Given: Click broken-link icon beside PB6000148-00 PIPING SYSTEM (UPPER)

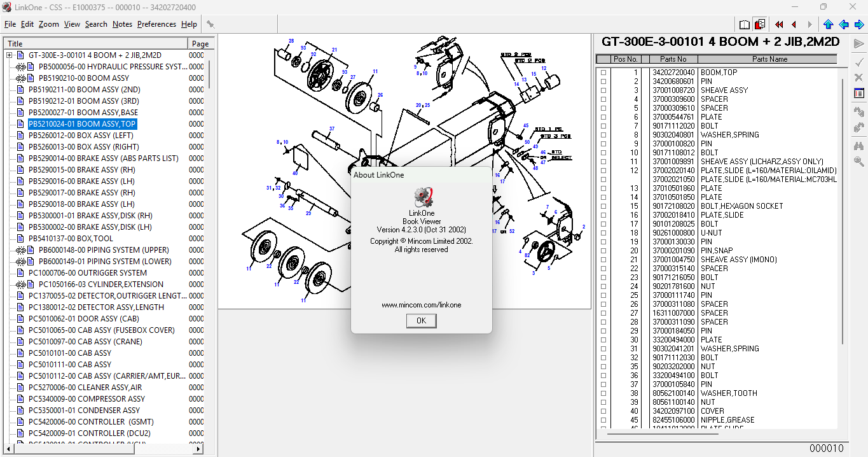Looking at the screenshot, I should pos(20,250).
